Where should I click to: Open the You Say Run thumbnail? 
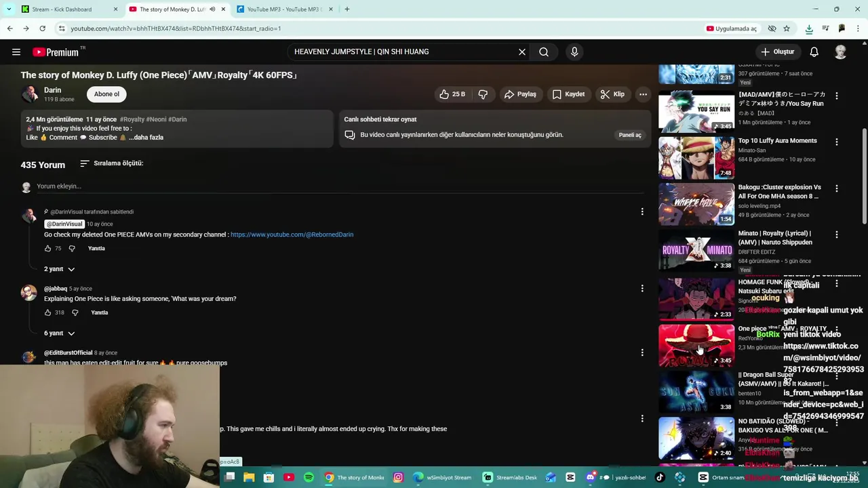(696, 112)
